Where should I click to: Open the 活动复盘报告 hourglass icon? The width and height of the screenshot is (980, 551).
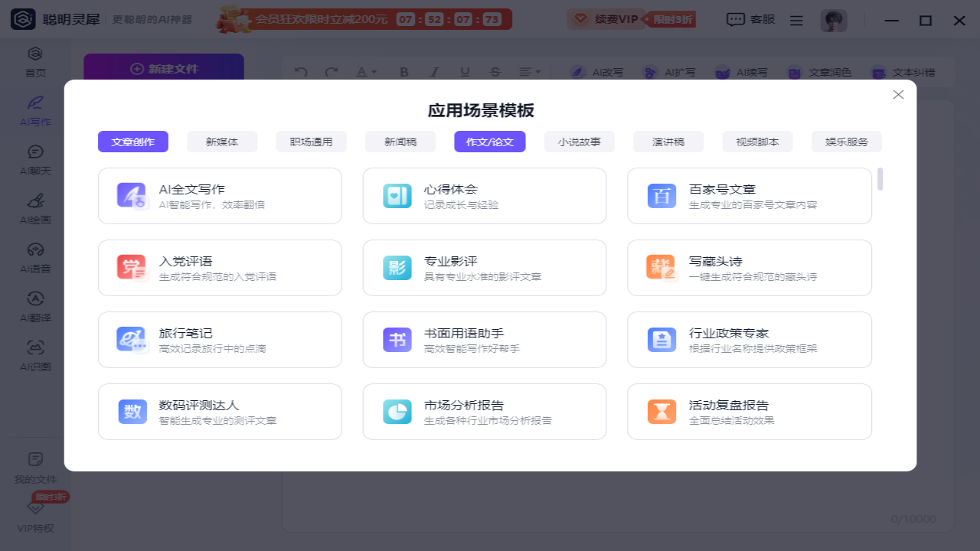661,411
